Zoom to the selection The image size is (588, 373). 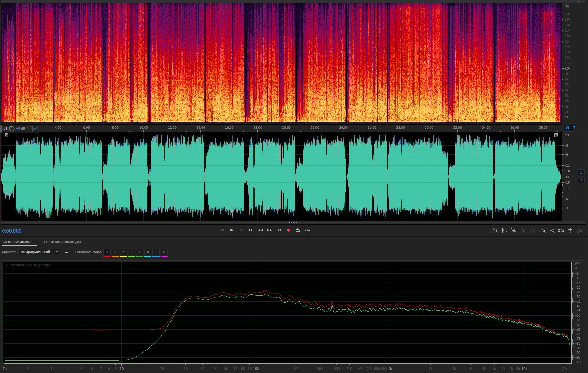point(561,231)
